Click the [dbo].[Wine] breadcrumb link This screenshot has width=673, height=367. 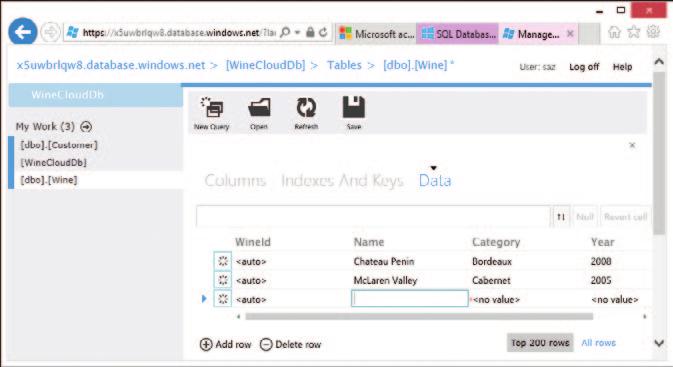point(415,65)
